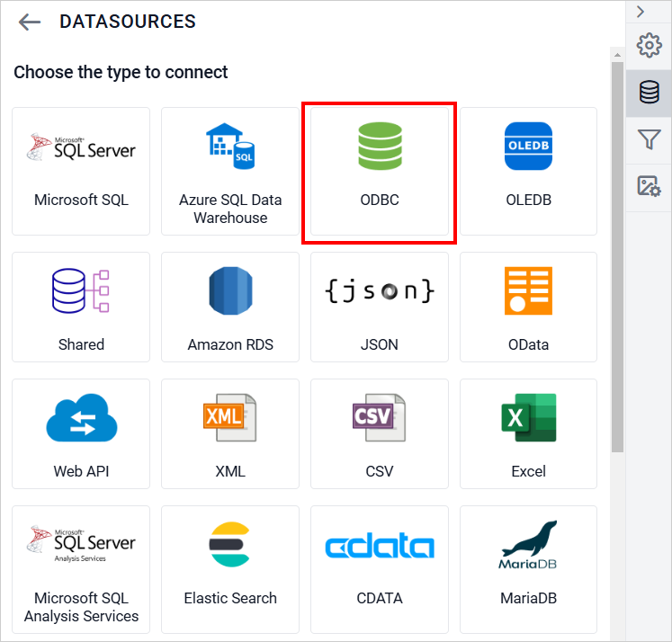This screenshot has height=642, width=672.
Task: Open the filter funnel panel
Action: point(649,139)
